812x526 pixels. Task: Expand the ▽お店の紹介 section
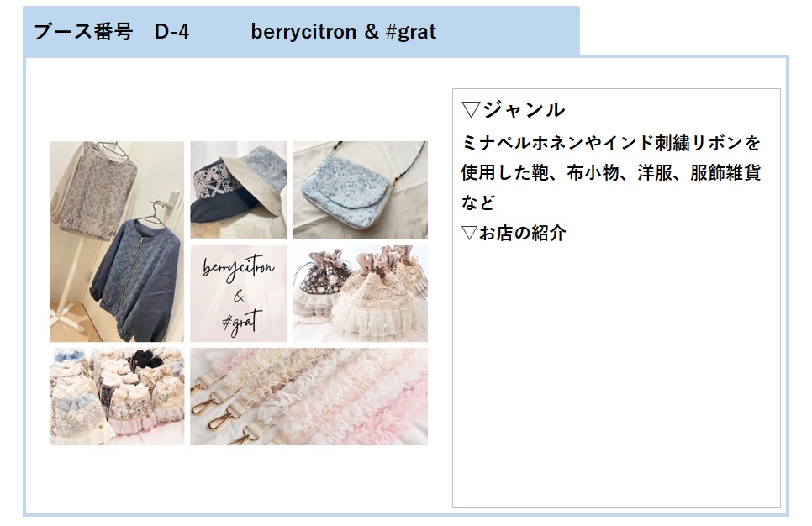pos(513,234)
